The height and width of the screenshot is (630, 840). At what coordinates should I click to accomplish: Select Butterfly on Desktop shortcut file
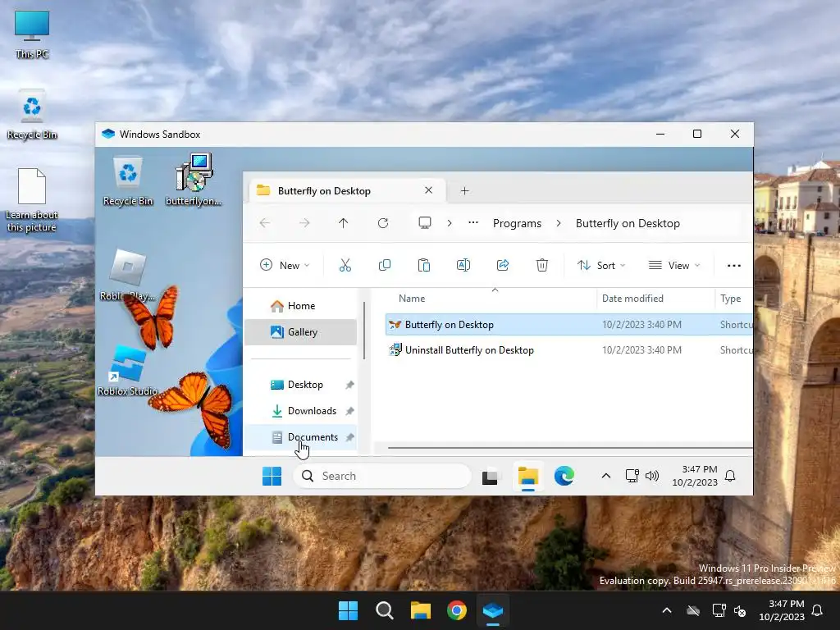click(569, 325)
